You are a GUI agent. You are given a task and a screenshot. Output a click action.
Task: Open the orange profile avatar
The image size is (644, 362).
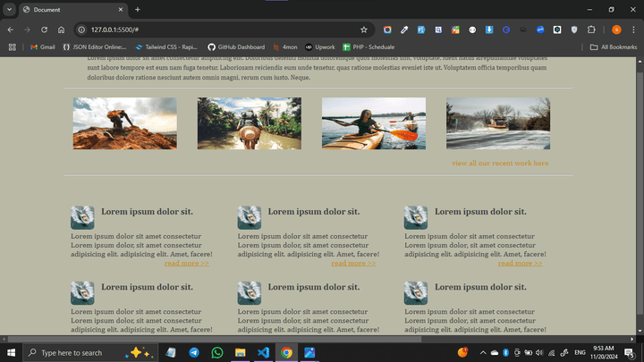pyautogui.click(x=616, y=29)
